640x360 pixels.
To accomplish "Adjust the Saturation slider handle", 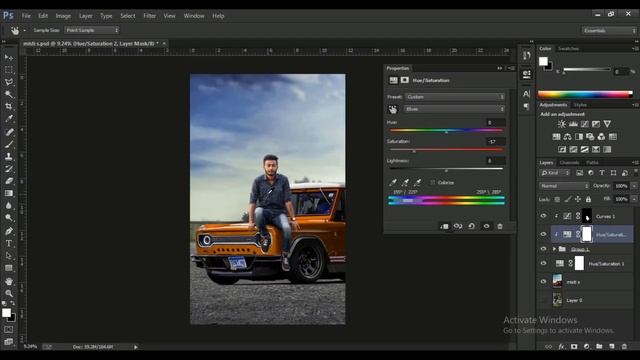I will pyautogui.click(x=414, y=151).
